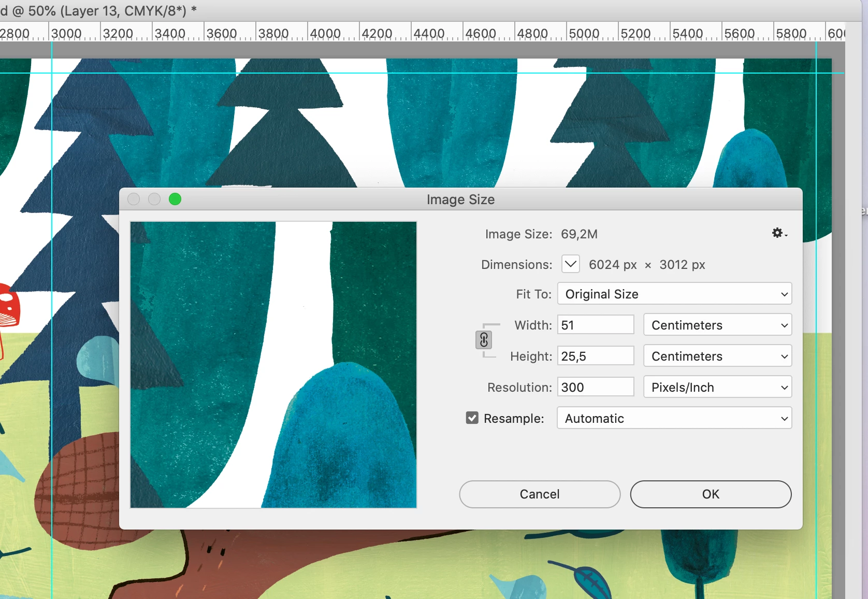868x599 pixels.
Task: Confirm the dialog with OK
Action: point(711,494)
